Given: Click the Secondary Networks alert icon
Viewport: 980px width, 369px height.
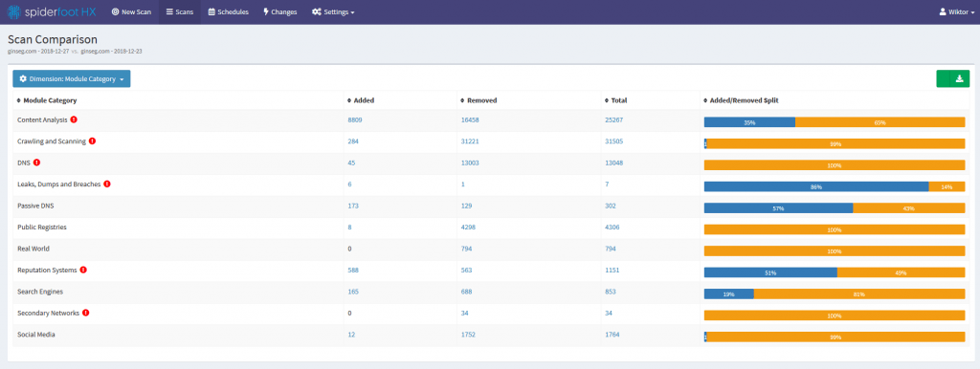Looking at the screenshot, I should (x=85, y=313).
